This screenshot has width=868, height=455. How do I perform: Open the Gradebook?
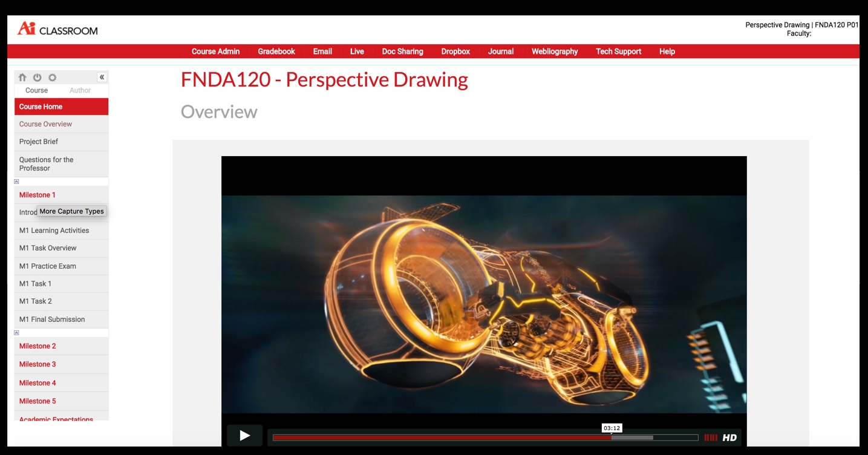click(276, 51)
